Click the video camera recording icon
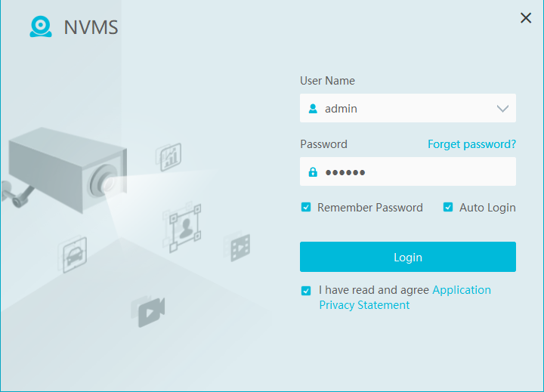The height and width of the screenshot is (392, 544). [x=150, y=309]
